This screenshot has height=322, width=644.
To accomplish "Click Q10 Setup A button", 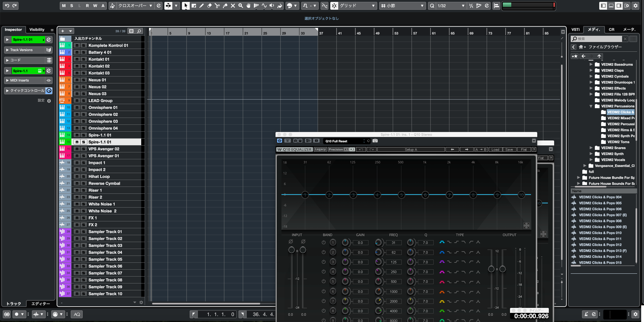I will click(x=411, y=150).
